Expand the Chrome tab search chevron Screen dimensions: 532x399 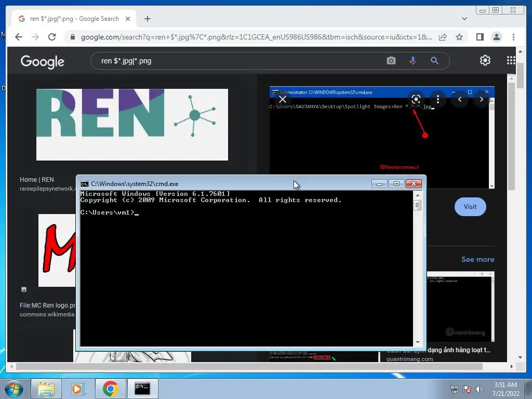pyautogui.click(x=464, y=19)
